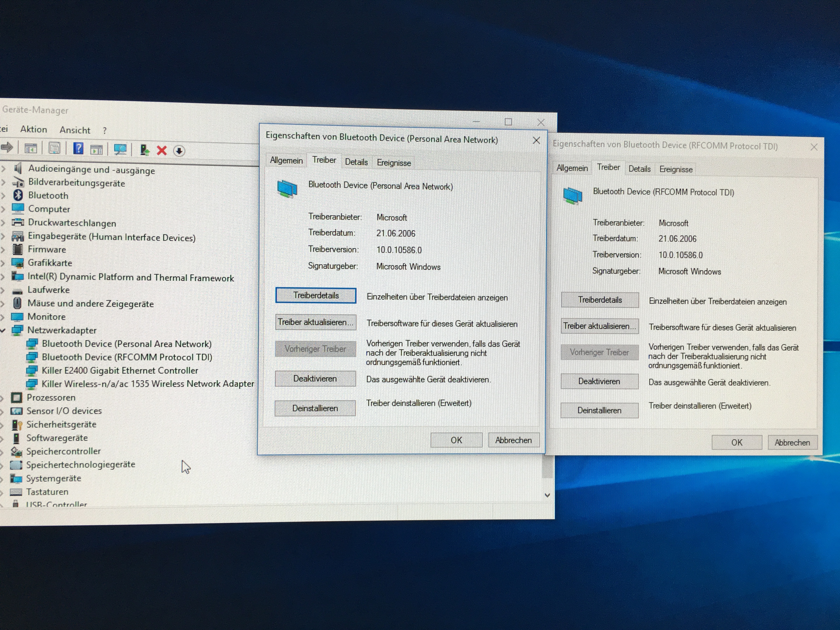Click Deaktivieren button in RFCOMM dialog
This screenshot has height=630, width=840.
coord(599,381)
